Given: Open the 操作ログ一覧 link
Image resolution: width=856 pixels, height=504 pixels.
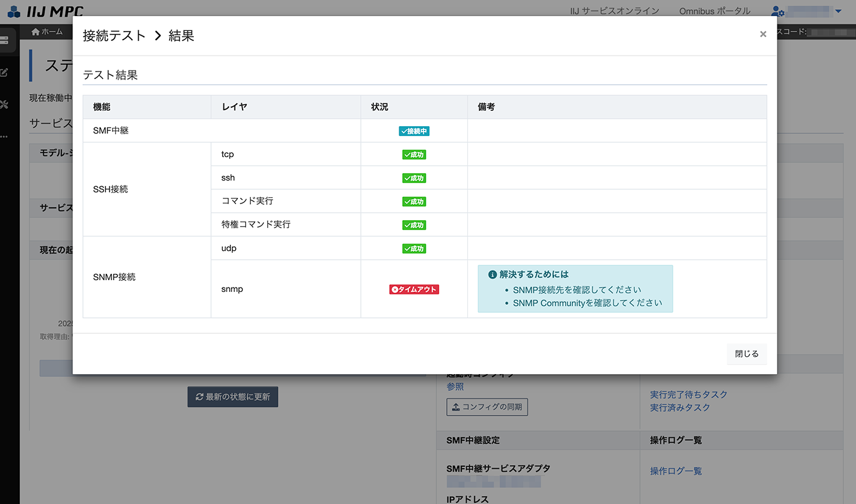Looking at the screenshot, I should tap(676, 471).
